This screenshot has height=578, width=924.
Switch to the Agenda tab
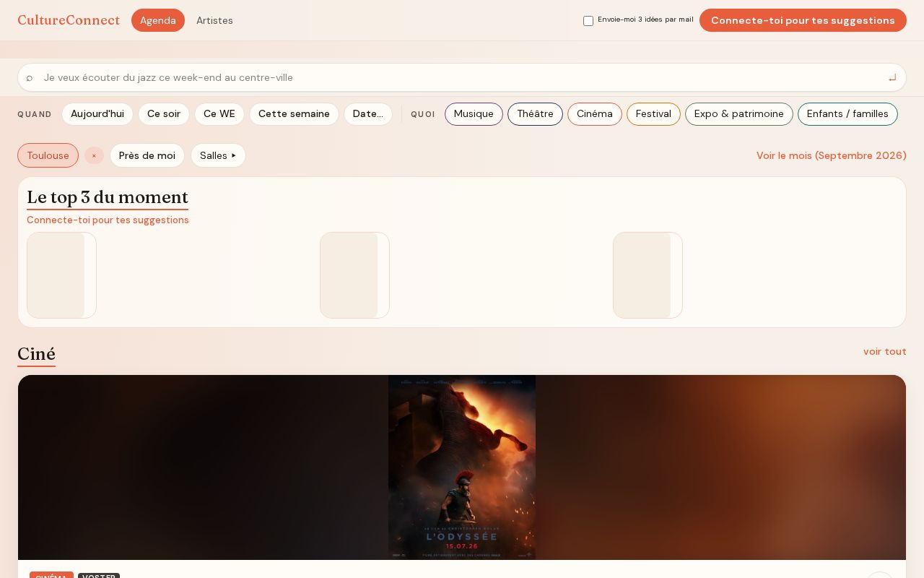pos(158,20)
